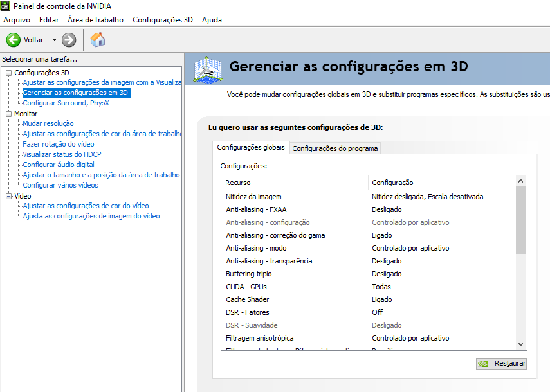Open the Voltar history dropdown arrow

pyautogui.click(x=54, y=40)
